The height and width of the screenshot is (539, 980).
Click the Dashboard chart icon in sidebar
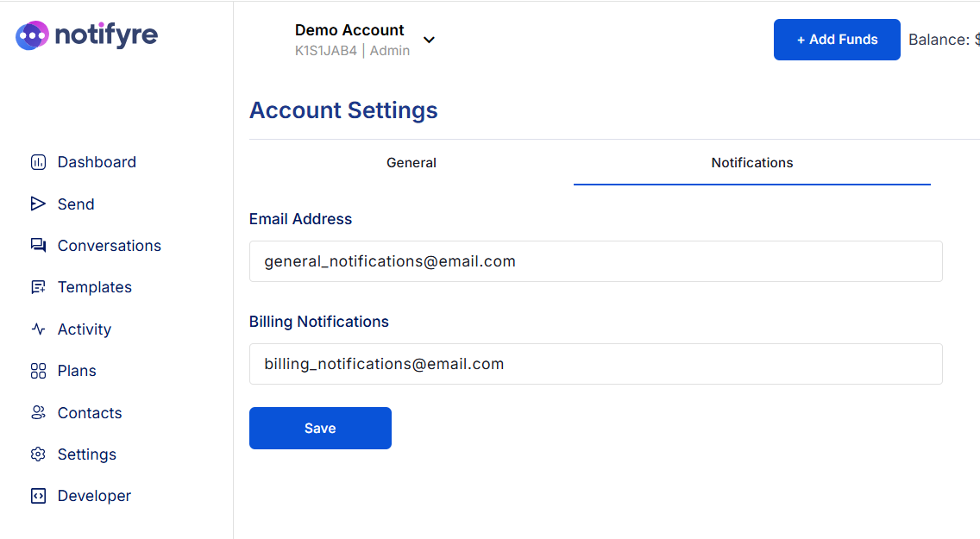coord(38,162)
